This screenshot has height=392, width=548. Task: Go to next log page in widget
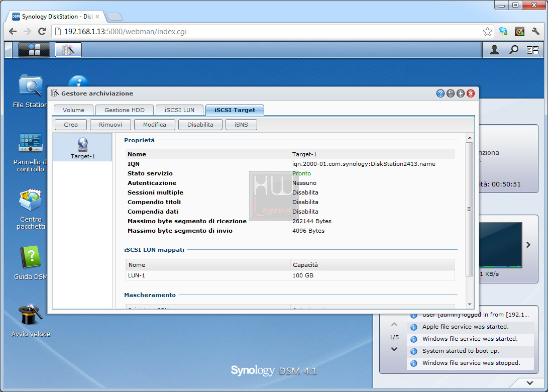click(x=394, y=349)
